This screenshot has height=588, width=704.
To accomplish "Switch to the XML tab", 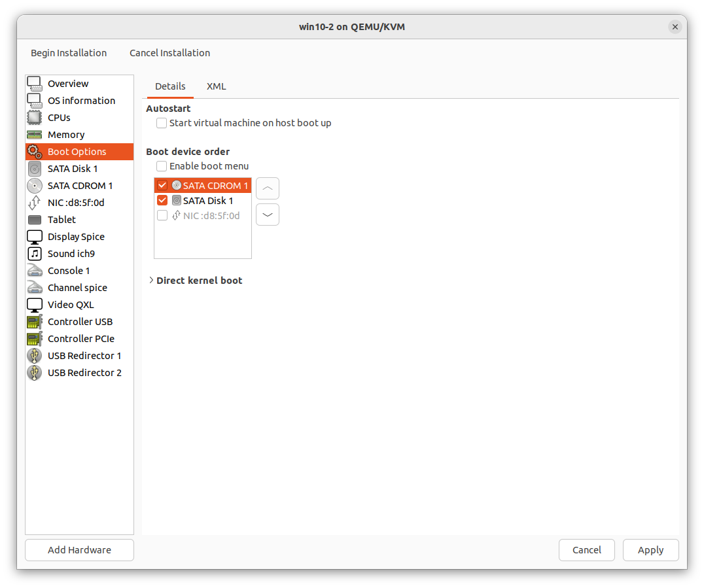I will point(216,86).
